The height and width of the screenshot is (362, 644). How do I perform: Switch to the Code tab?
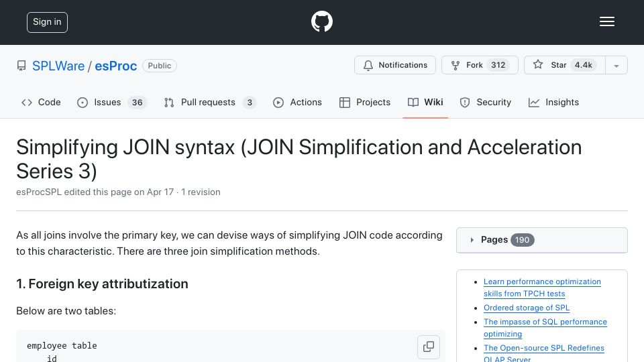coord(41,102)
